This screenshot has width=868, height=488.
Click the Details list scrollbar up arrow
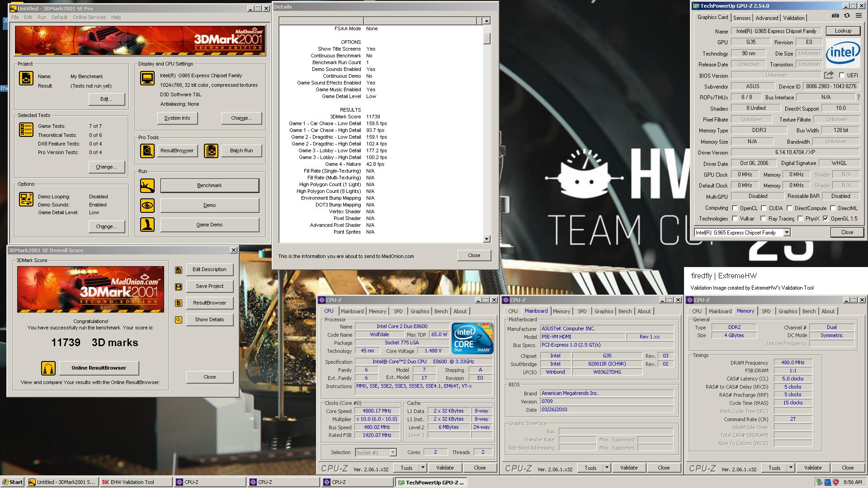(486, 21)
